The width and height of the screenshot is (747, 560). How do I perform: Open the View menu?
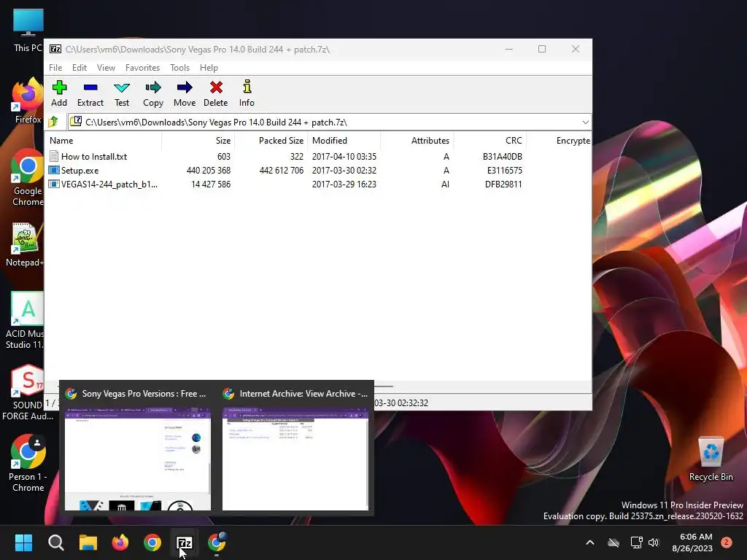[x=106, y=68]
